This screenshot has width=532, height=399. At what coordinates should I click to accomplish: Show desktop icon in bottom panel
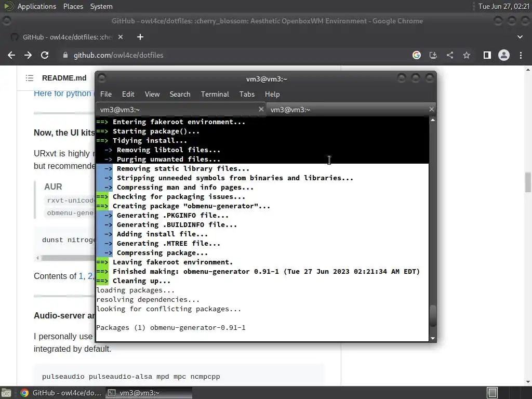click(6, 393)
